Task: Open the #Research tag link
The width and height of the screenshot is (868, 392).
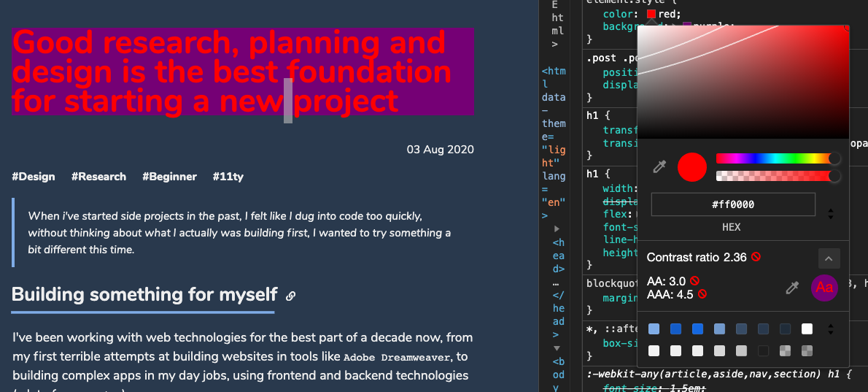Action: coord(98,177)
